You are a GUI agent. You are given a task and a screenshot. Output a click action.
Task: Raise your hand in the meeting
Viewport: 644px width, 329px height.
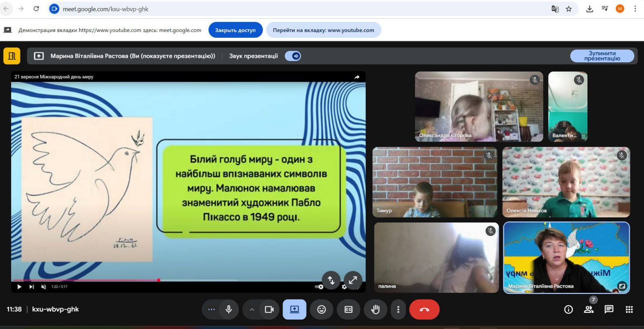click(375, 309)
